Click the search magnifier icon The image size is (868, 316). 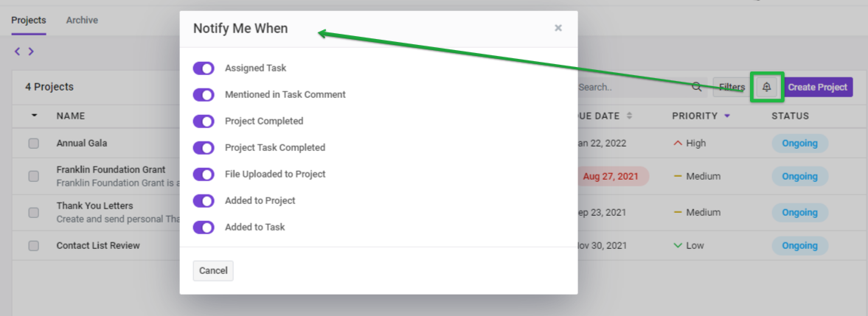697,87
